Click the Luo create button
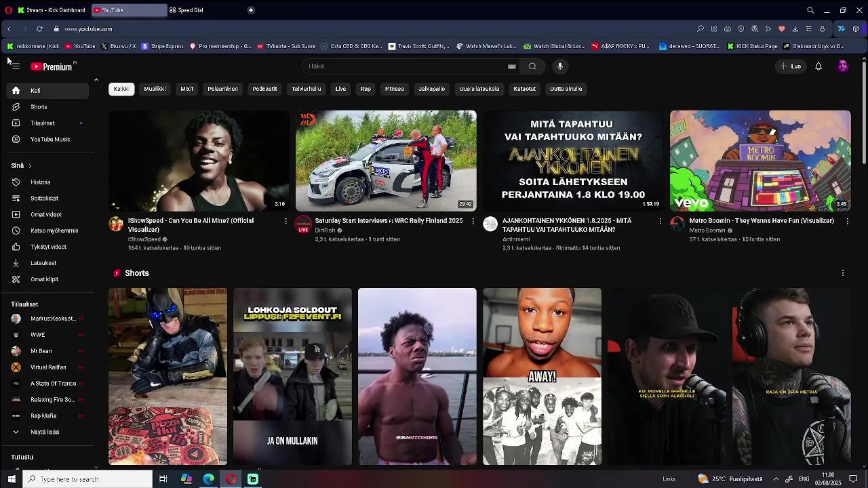 790,66
